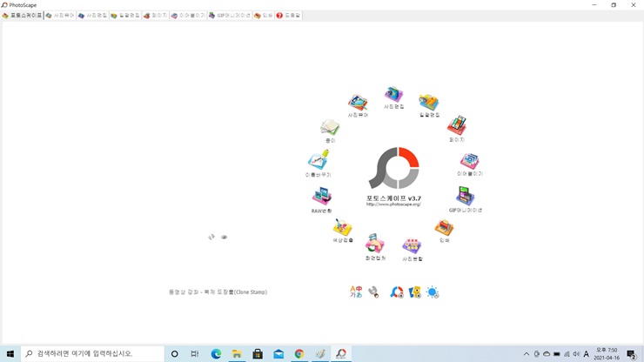
Task: Launch Google Chrome from the taskbar
Action: 299,353
